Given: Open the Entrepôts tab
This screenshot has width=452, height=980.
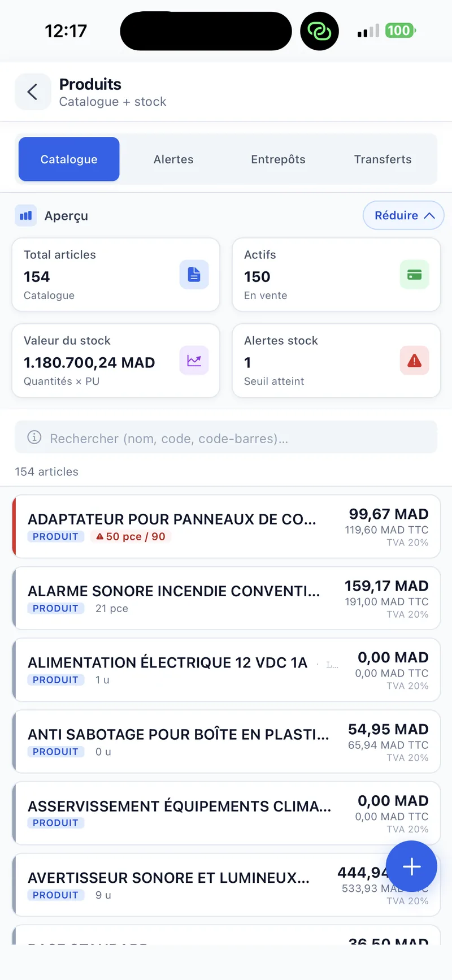Looking at the screenshot, I should 278,159.
